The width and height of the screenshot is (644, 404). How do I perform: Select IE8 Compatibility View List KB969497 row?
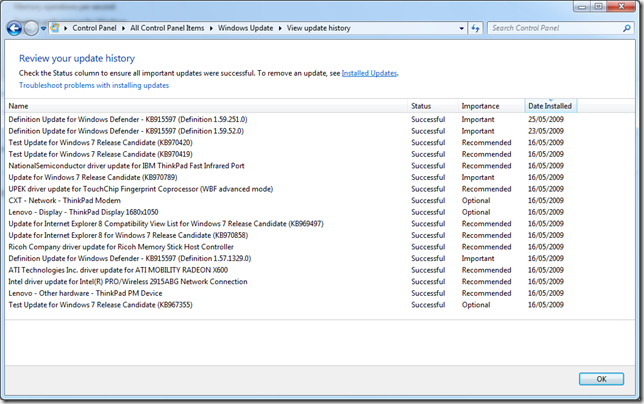(320, 224)
